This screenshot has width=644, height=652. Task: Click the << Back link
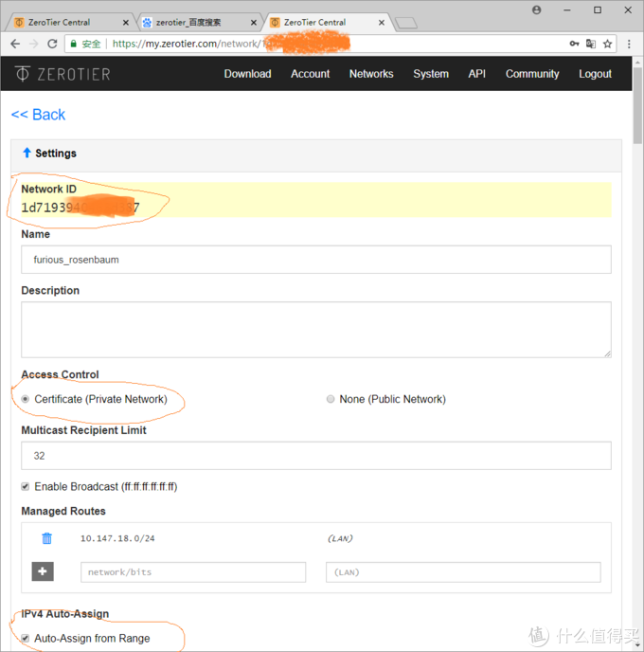pyautogui.click(x=38, y=115)
